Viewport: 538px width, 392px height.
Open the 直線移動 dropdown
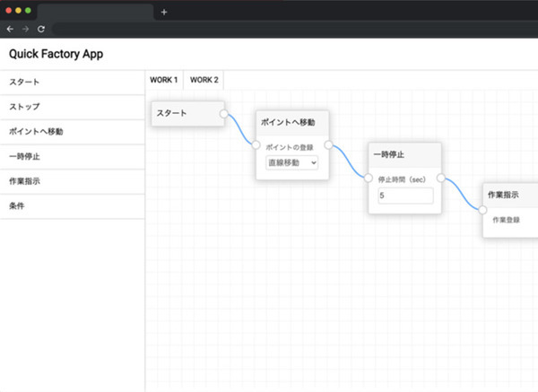click(x=292, y=163)
